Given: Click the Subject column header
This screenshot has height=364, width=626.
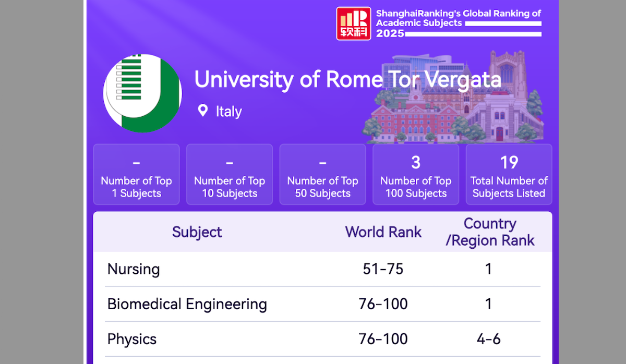Looking at the screenshot, I should [197, 232].
